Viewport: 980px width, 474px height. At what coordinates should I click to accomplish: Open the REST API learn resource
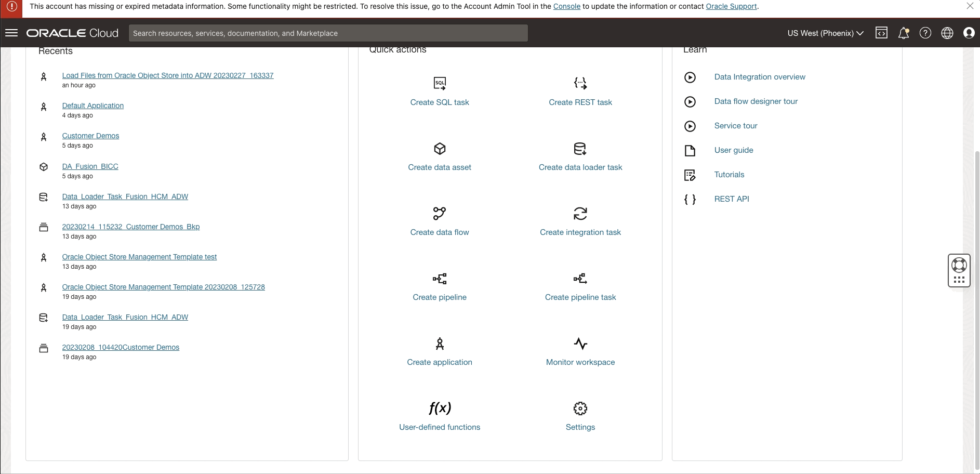(x=732, y=199)
